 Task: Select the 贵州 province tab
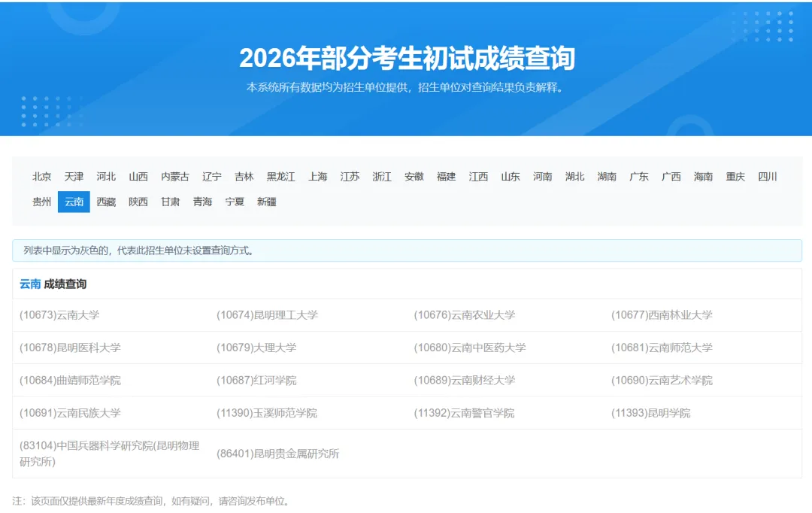tap(42, 202)
